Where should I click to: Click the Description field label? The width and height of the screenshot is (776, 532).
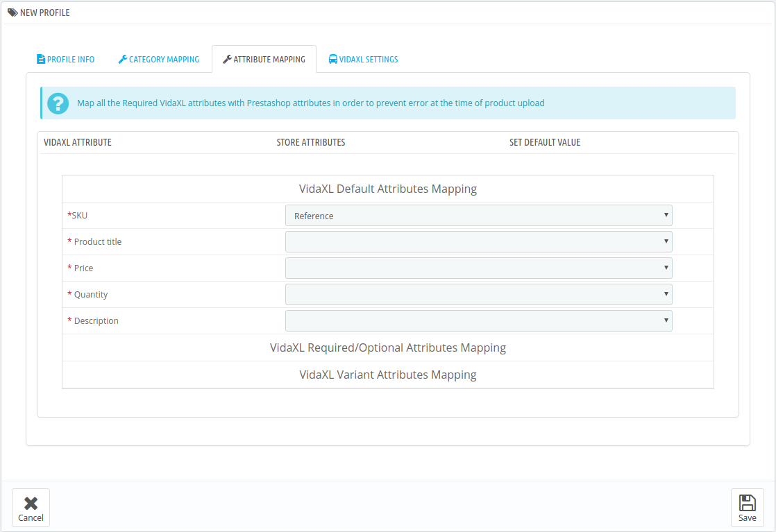tap(93, 321)
